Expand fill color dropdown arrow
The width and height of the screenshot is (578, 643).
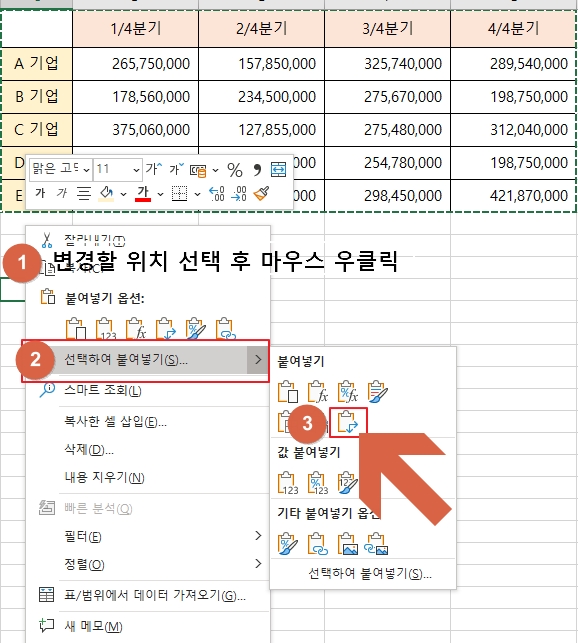click(123, 194)
